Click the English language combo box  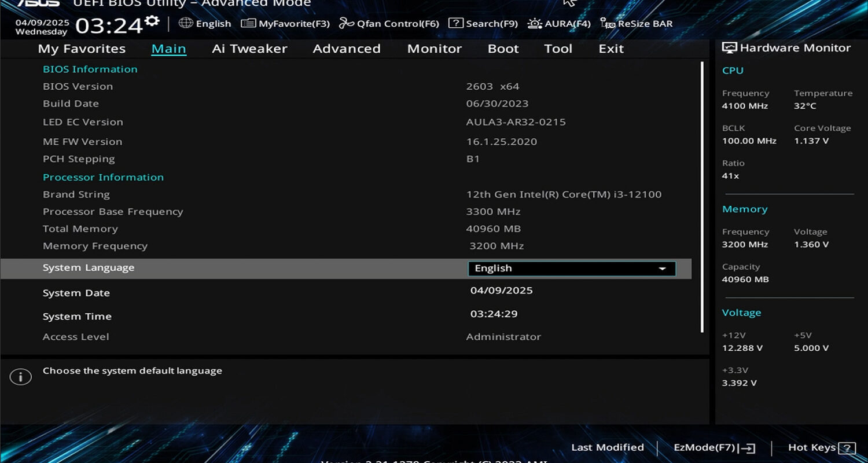572,269
